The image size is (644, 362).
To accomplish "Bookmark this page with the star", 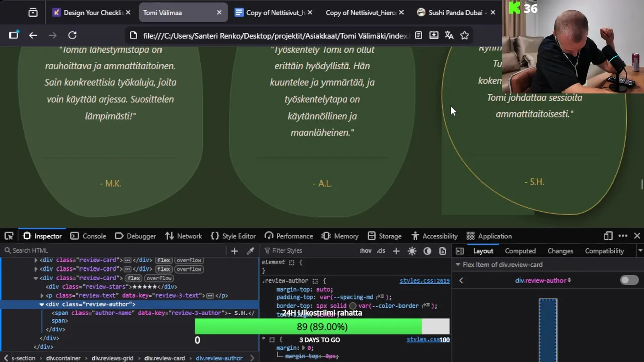I will click(465, 35).
